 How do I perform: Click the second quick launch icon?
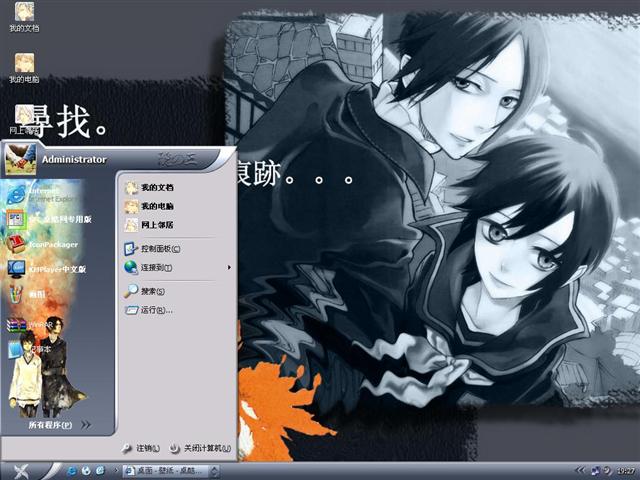coord(86,471)
